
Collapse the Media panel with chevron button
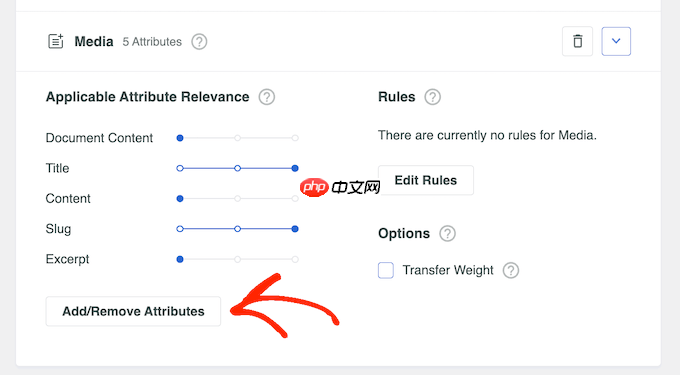(x=616, y=42)
